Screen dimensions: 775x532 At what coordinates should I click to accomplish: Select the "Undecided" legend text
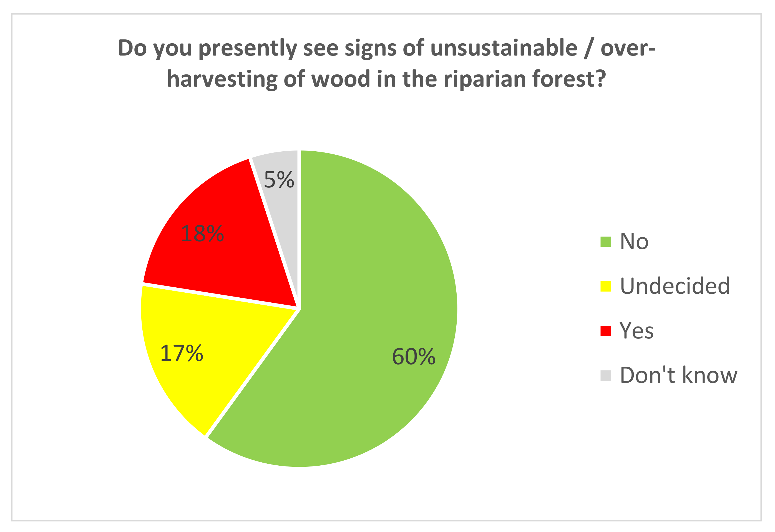pos(675,286)
